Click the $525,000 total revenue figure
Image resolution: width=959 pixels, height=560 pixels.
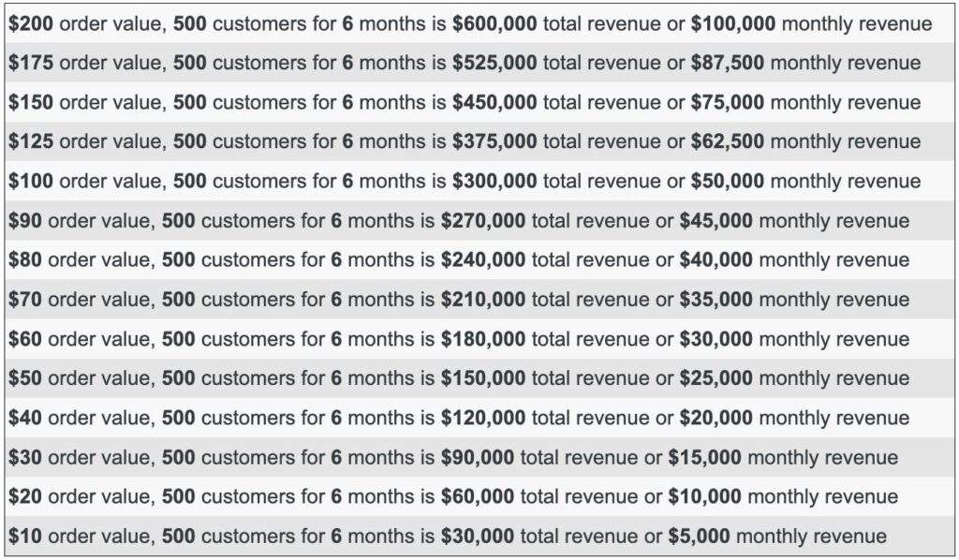coord(494,63)
